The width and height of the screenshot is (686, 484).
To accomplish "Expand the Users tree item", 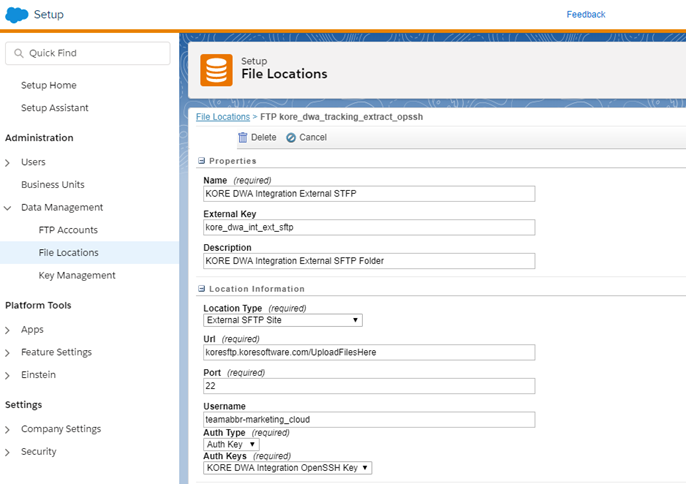I will (9, 162).
